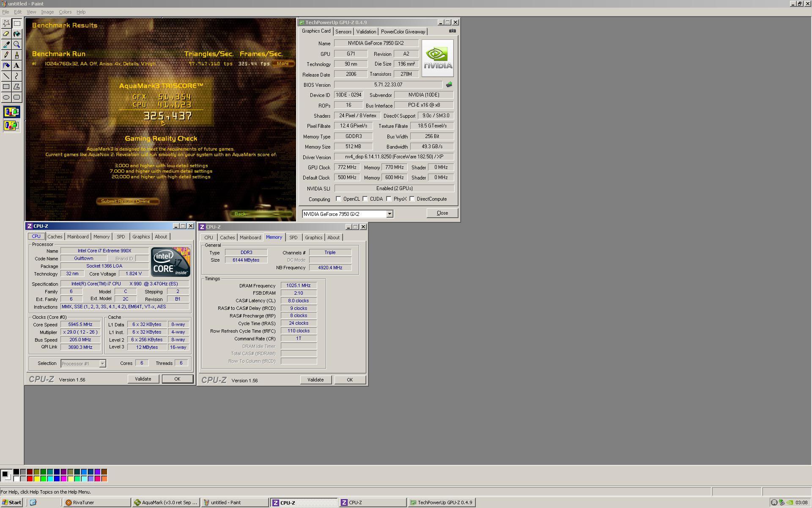
Task: Open the View menu in Paint
Action: pos(31,12)
